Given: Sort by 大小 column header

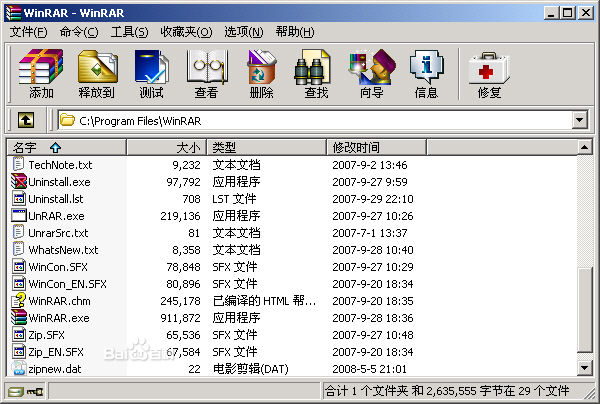Looking at the screenshot, I should (x=166, y=147).
